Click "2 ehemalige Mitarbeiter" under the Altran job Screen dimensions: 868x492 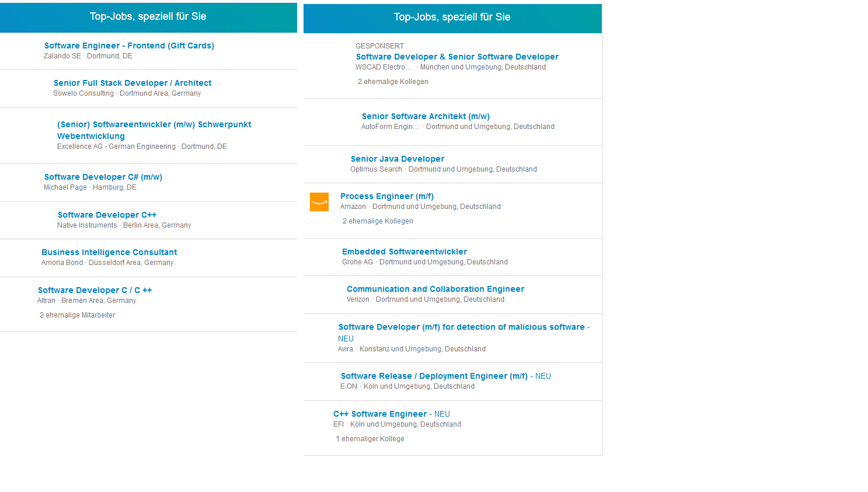[x=78, y=315]
